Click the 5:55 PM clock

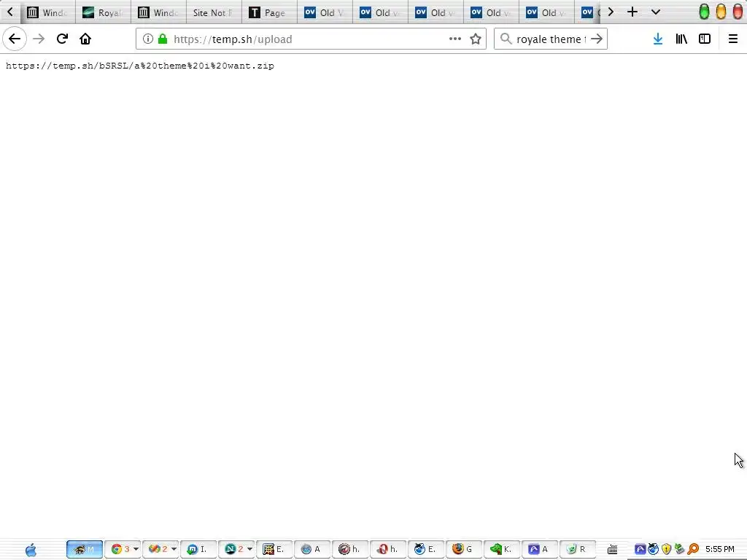coord(720,550)
